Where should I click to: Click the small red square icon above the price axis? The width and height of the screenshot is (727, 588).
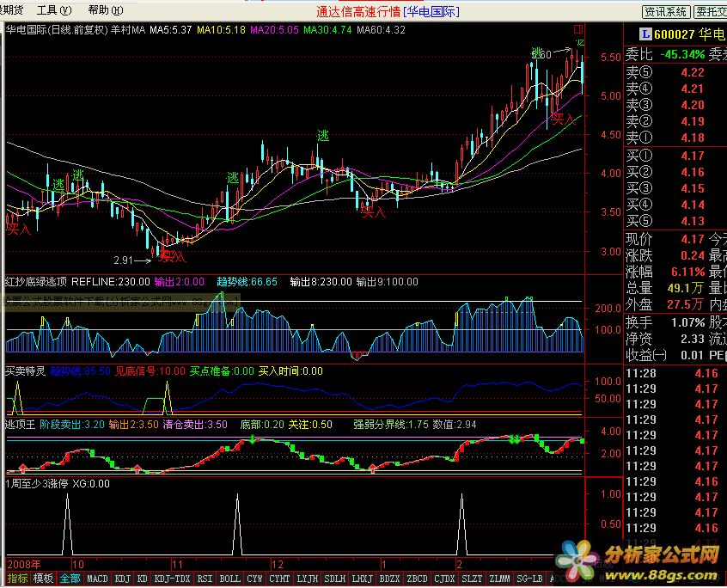point(577,29)
